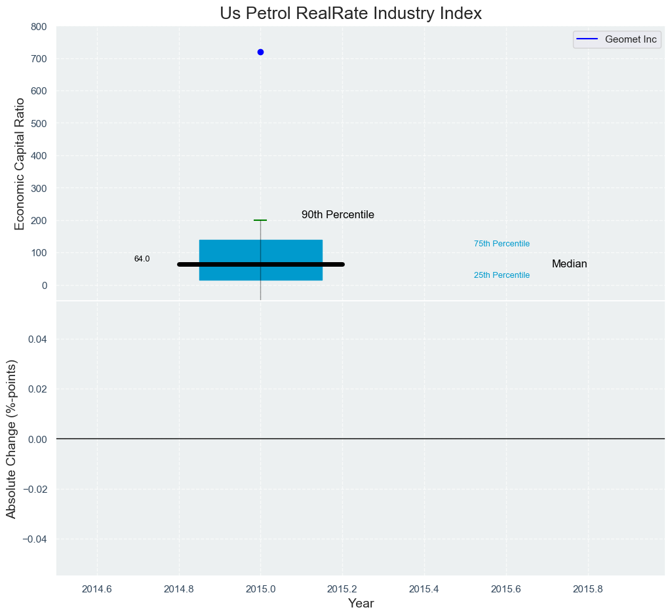Image resolution: width=672 pixels, height=616 pixels.
Task: Click the blue Geomet Inc data point
Action: [260, 52]
